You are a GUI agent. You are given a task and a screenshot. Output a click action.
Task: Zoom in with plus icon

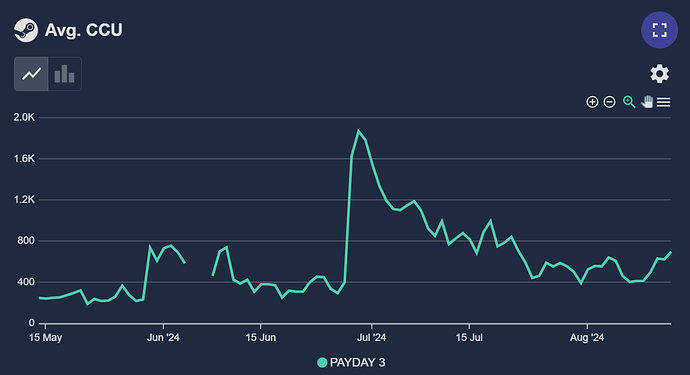click(x=592, y=102)
